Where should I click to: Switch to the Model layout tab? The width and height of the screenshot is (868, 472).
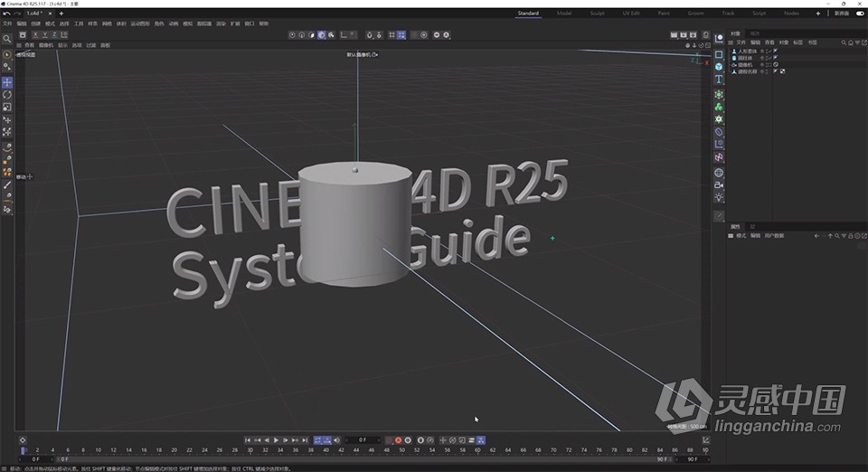[564, 14]
